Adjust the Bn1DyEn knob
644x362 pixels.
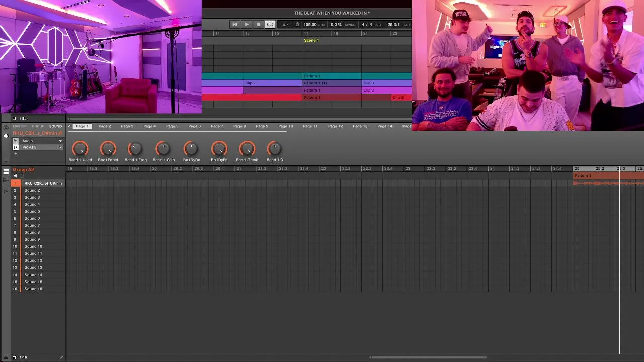(219, 149)
